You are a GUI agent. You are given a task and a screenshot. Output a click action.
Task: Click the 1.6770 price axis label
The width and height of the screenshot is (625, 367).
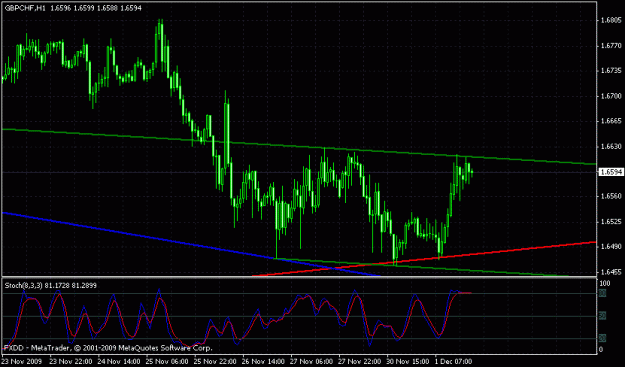pyautogui.click(x=611, y=45)
